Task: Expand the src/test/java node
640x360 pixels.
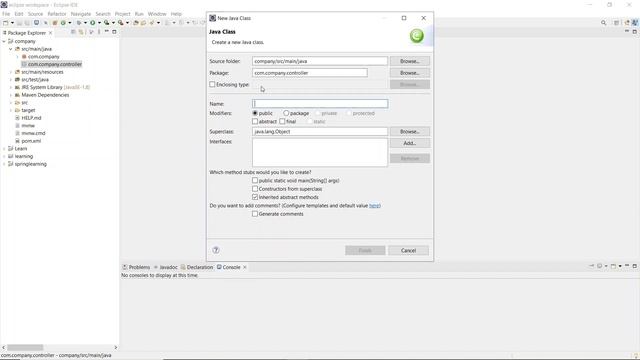Action: (x=11, y=80)
